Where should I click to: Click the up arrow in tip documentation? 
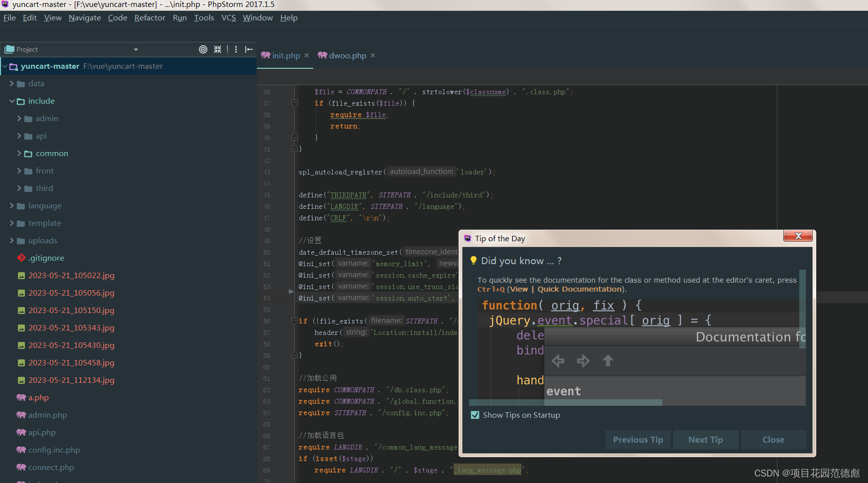pyautogui.click(x=608, y=360)
